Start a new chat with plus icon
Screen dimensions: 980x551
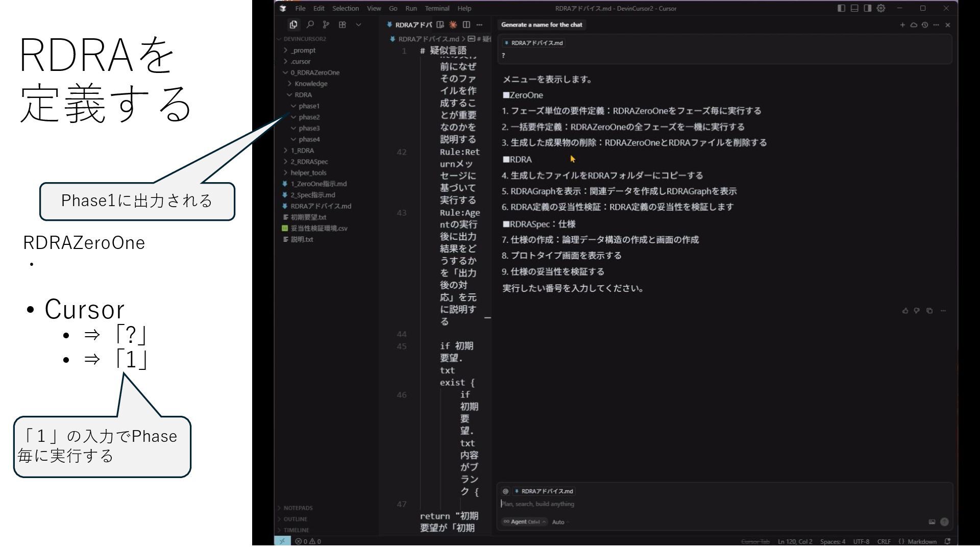902,25
